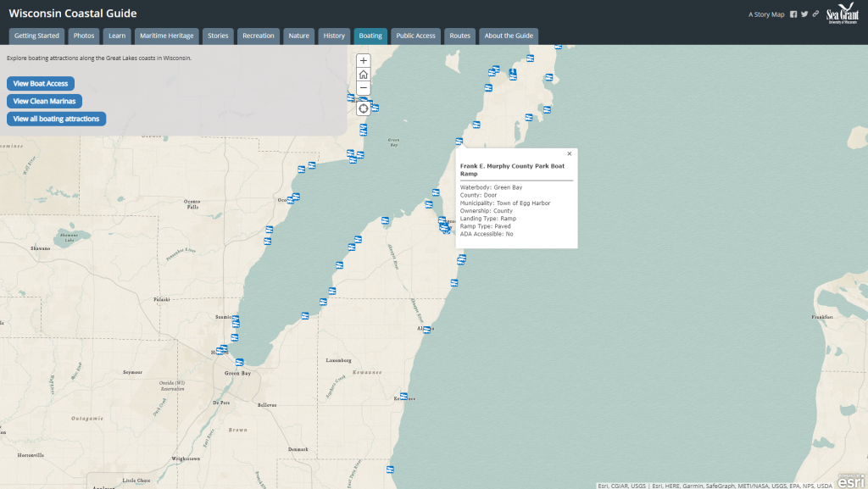Open the Public Access tab
Viewport: 868px width, 489px height.
(415, 36)
